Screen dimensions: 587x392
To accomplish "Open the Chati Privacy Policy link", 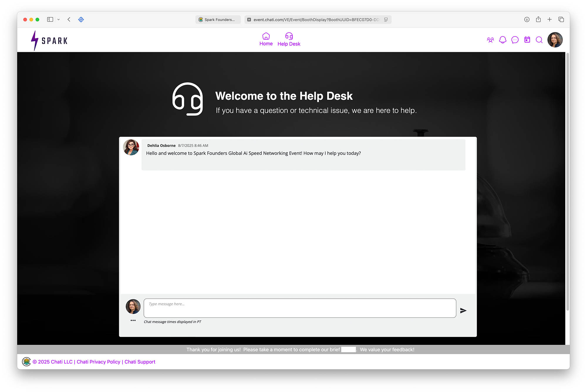I will (x=98, y=362).
